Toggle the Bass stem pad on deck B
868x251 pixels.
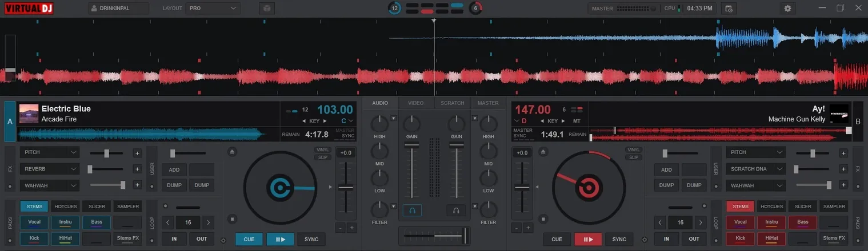[x=803, y=222]
